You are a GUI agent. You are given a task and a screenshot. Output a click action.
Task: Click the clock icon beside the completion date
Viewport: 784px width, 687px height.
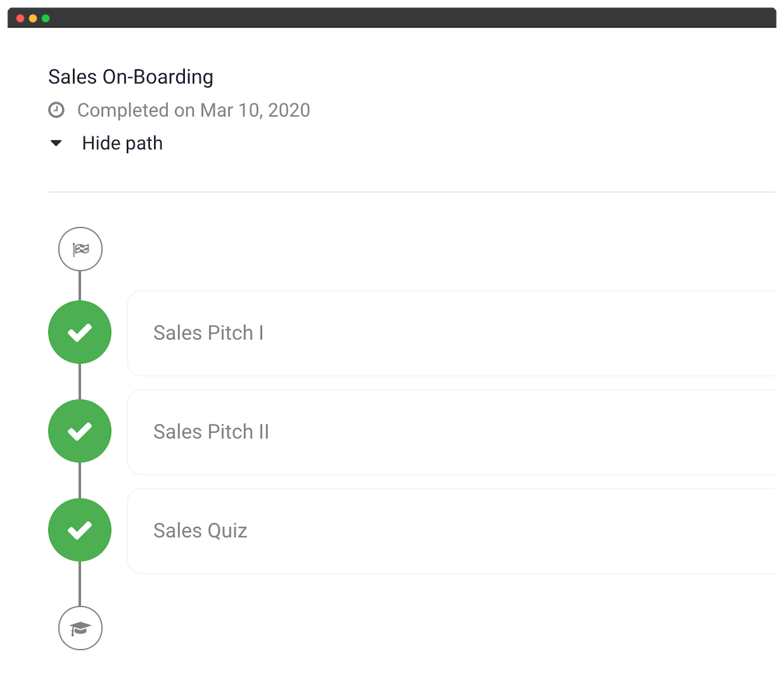(x=57, y=110)
